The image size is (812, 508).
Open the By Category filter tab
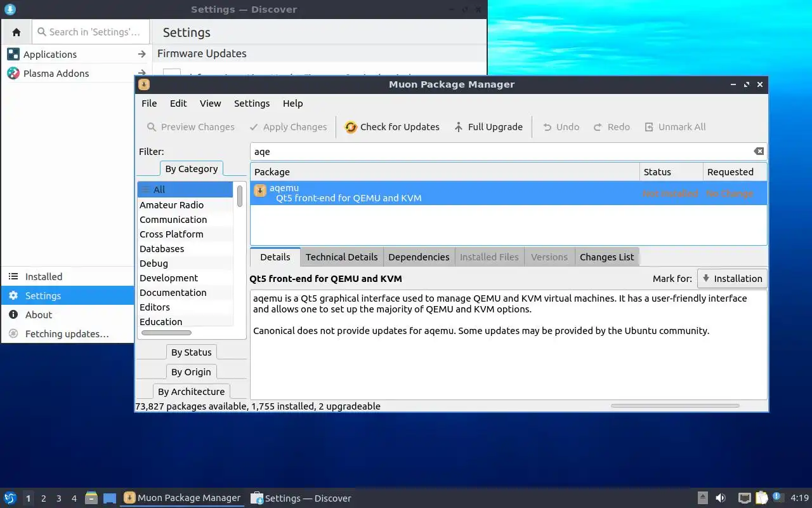point(192,169)
